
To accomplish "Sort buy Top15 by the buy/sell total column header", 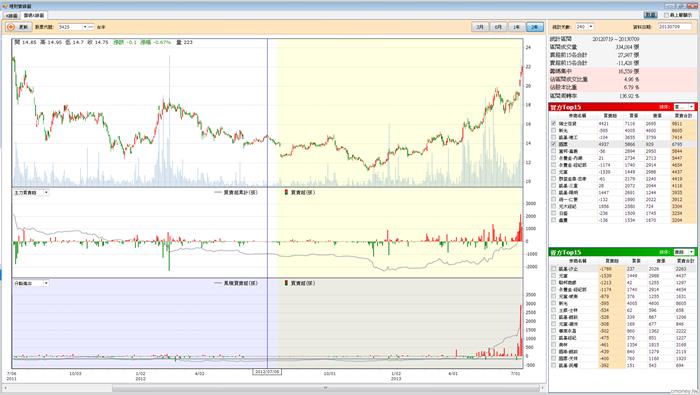I will (x=683, y=116).
